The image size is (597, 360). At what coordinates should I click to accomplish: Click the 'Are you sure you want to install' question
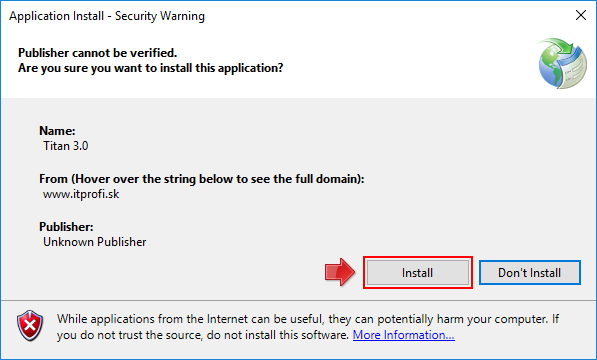pyautogui.click(x=150, y=68)
